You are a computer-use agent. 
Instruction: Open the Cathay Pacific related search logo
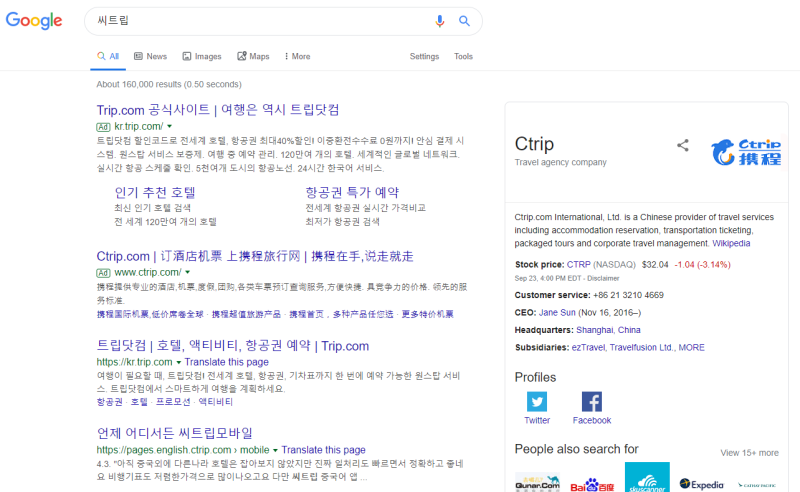[x=757, y=485]
